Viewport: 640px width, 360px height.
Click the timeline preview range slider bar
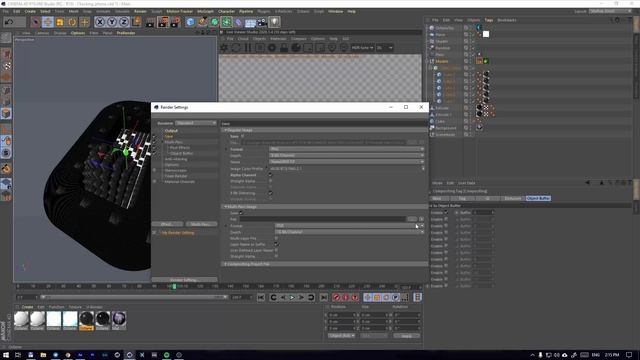tap(134, 297)
